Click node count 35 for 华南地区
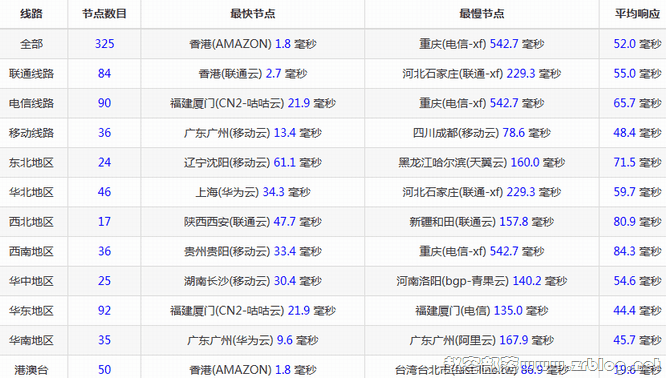The width and height of the screenshot is (666, 378). click(104, 340)
